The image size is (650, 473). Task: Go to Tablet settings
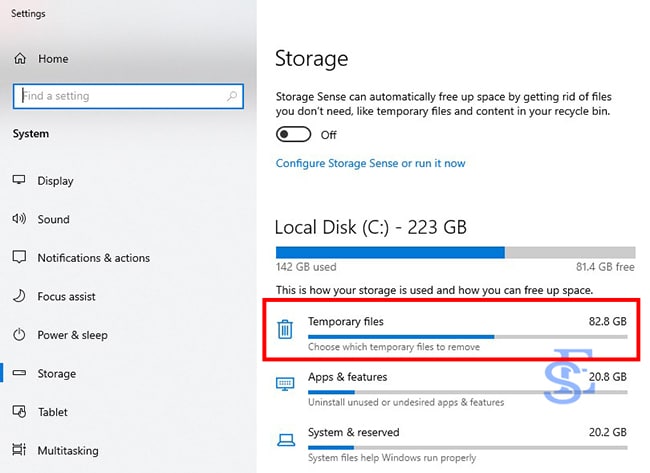click(x=54, y=412)
